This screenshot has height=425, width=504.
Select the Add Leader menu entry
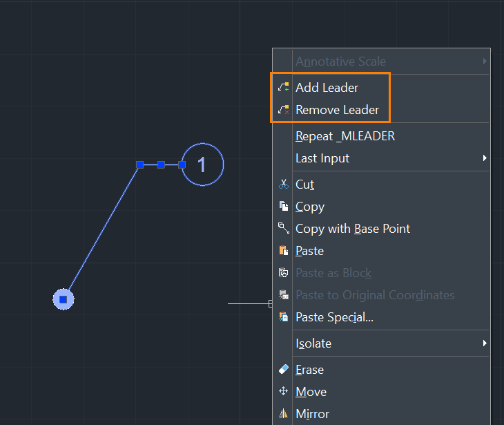(381, 88)
